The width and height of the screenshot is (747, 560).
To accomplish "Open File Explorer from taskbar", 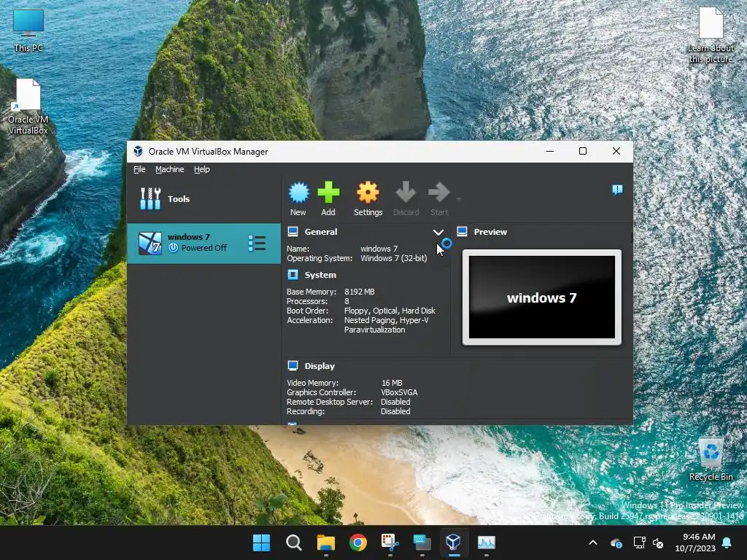I will pyautogui.click(x=326, y=542).
